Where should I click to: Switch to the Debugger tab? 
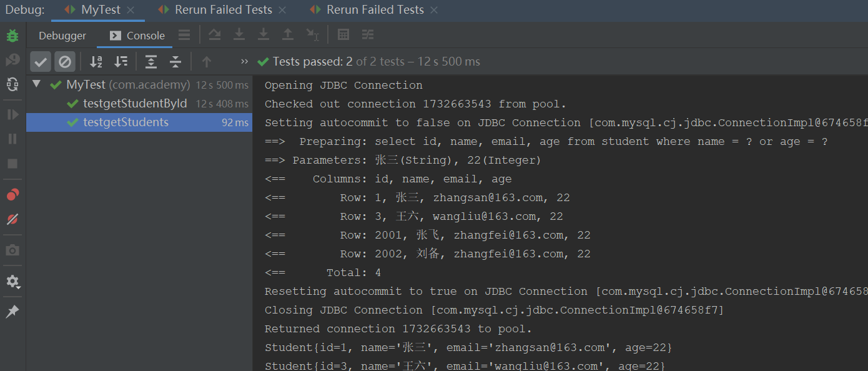coord(62,36)
